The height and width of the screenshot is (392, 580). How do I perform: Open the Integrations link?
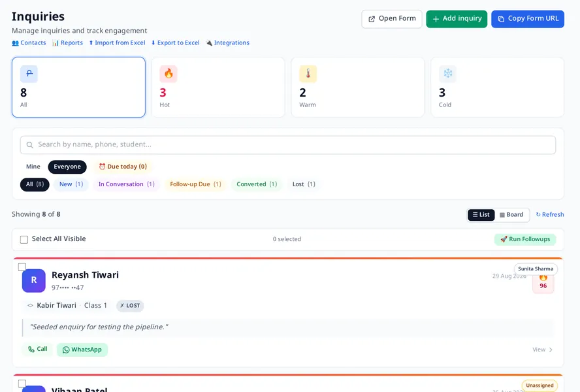pos(228,43)
